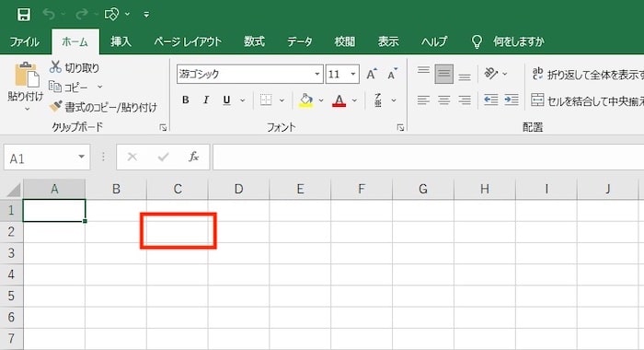Click the phonetic guide (furigana) icon
The height and width of the screenshot is (350, 644).
pos(378,100)
